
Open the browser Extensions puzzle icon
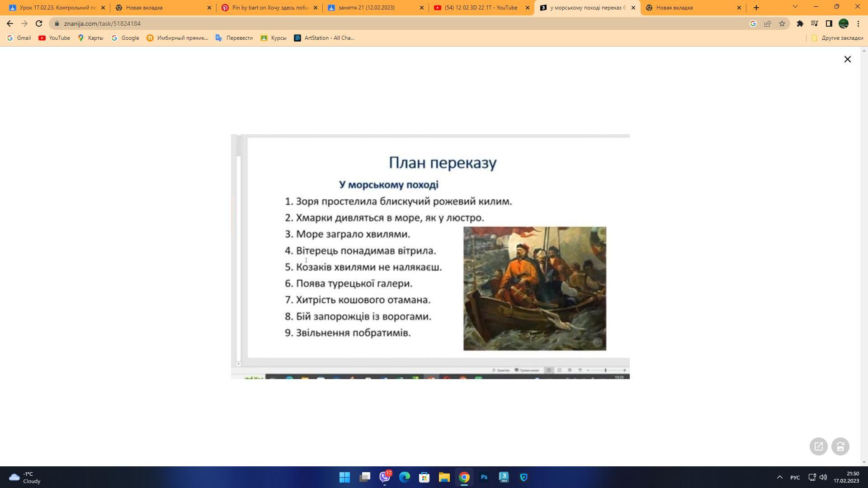pyautogui.click(x=800, y=23)
